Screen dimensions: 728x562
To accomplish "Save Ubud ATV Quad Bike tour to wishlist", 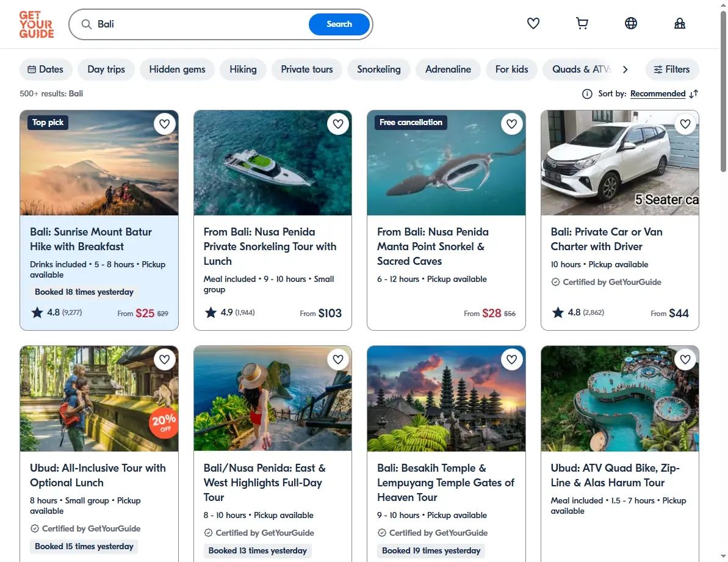I will pyautogui.click(x=685, y=359).
